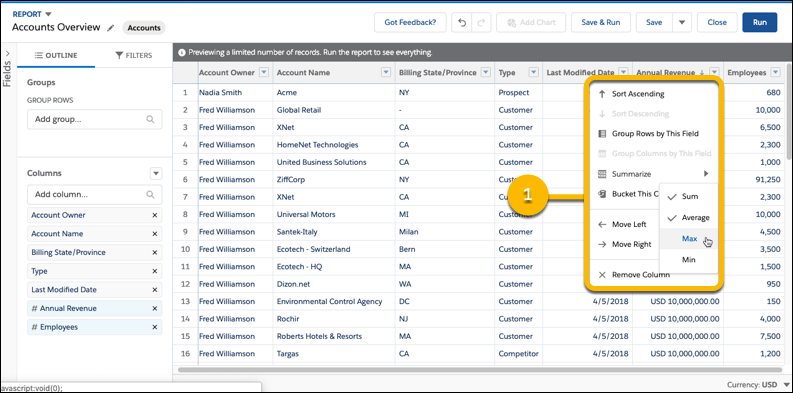Click the redo arrow button
The width and height of the screenshot is (793, 393).
(x=481, y=23)
